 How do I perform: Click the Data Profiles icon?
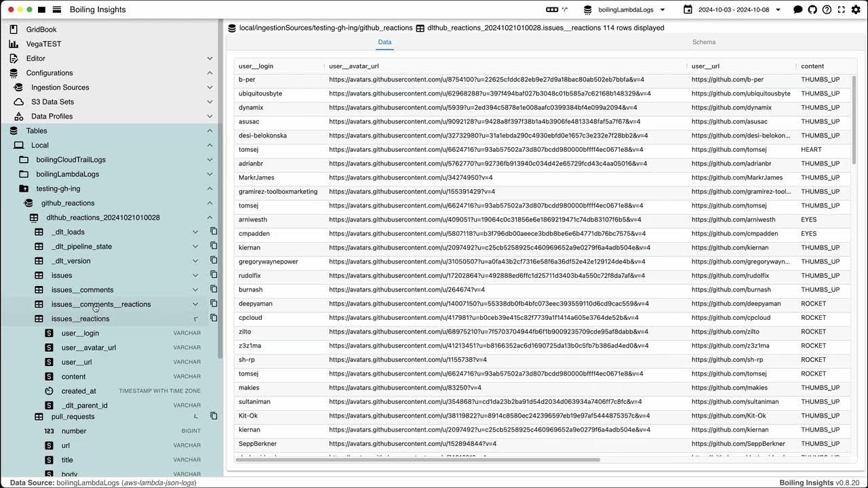18,116
